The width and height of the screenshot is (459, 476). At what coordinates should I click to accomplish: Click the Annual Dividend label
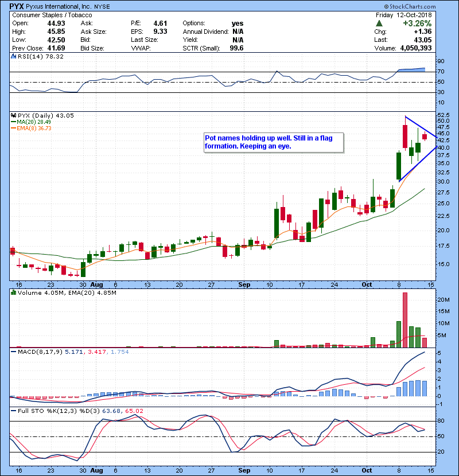point(205,32)
